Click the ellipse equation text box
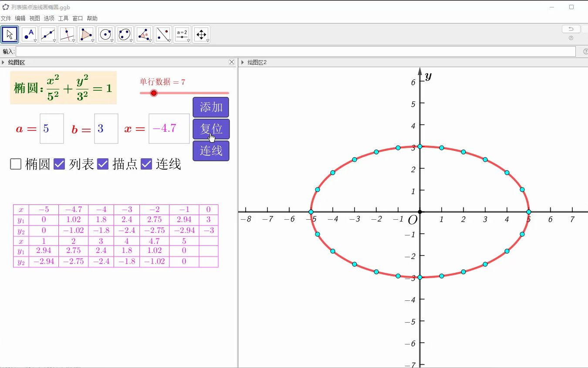588x368 pixels. pos(64,88)
